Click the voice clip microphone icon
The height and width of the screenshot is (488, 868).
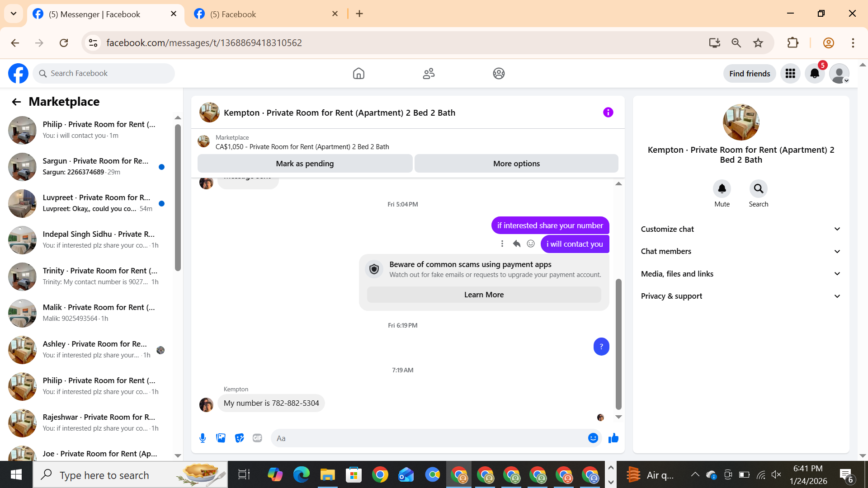(x=203, y=438)
